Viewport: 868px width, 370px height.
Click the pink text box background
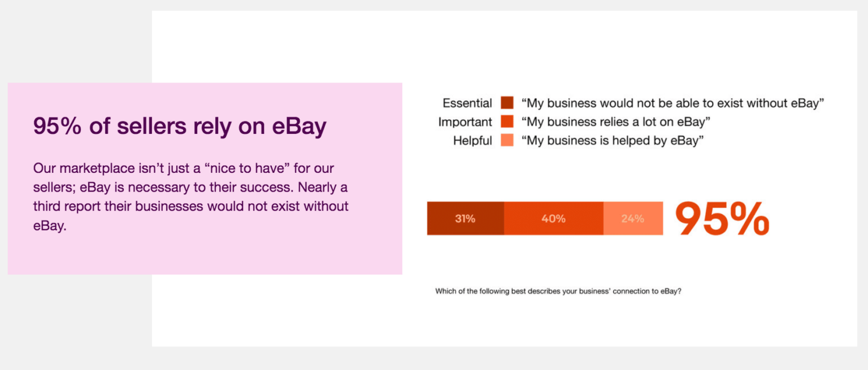pos(205,257)
